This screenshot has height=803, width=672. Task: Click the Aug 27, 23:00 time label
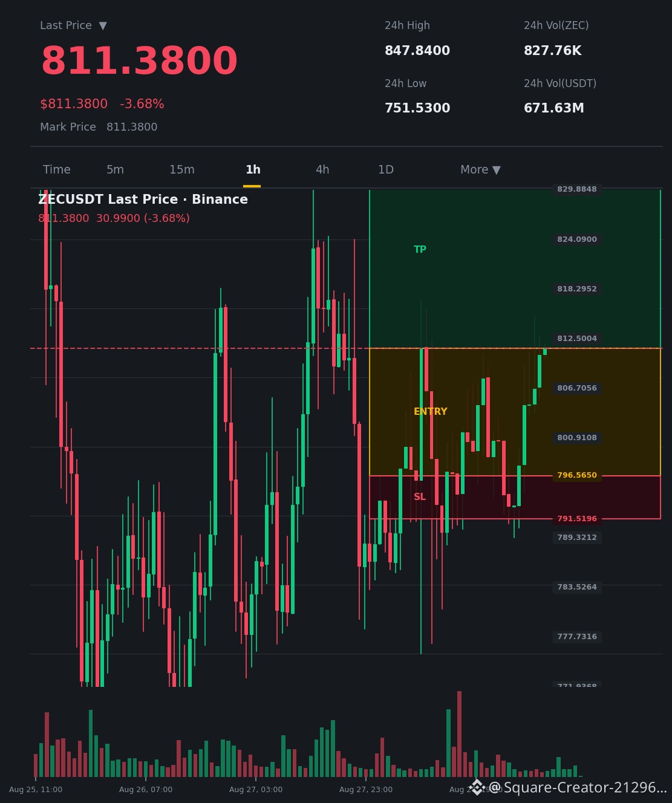pos(366,790)
